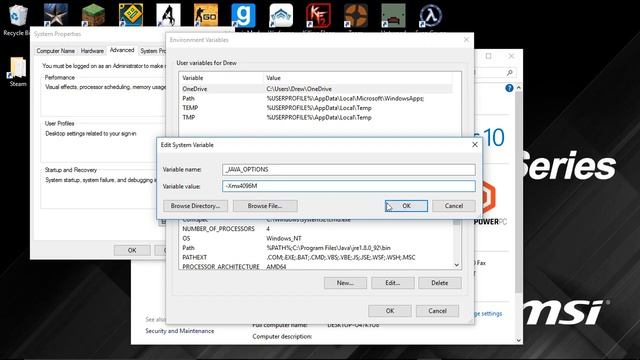Viewport: 640px width, 360px height.
Task: Click Edit under system variables
Action: tap(393, 283)
